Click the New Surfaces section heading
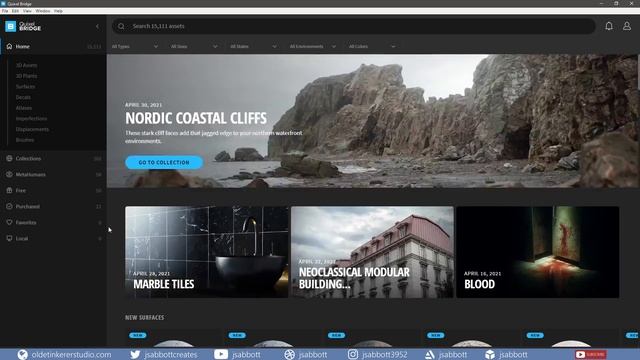The image size is (640, 360). pyautogui.click(x=144, y=318)
